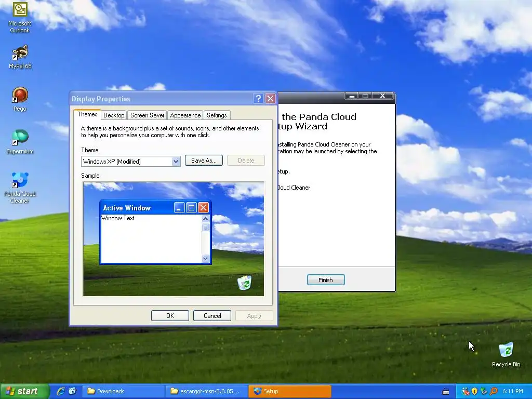The height and width of the screenshot is (399, 532).
Task: Click the Show Desktop Quick Launch icon
Action: (72, 391)
